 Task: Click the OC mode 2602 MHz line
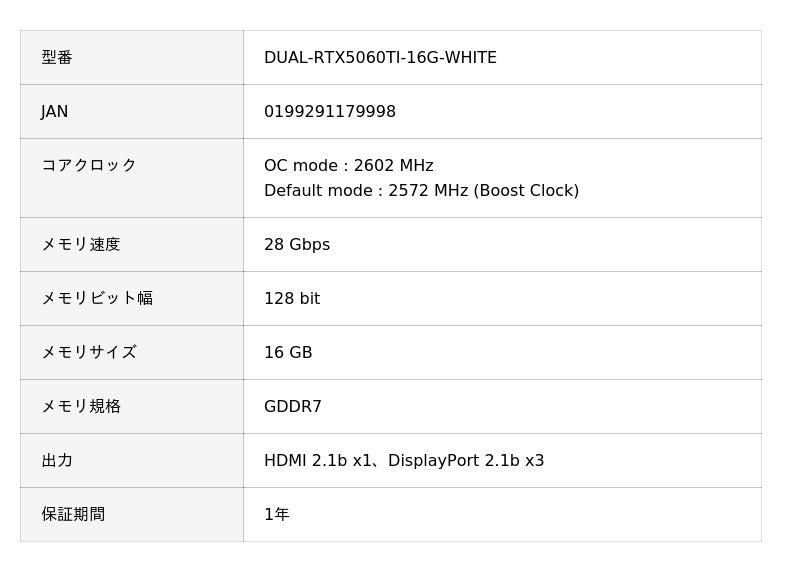(x=348, y=166)
